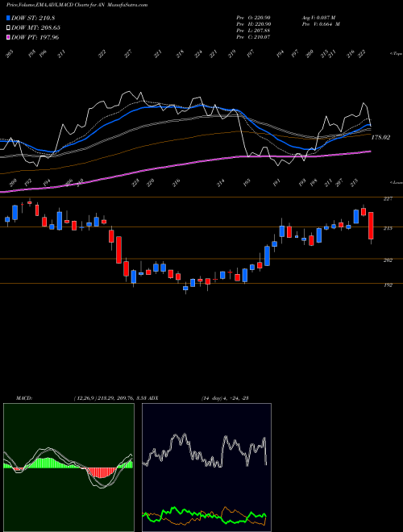The height and width of the screenshot is (532, 403).
Task: Select the 'DOW PT: 197.96' legend label
Action: tap(35, 37)
